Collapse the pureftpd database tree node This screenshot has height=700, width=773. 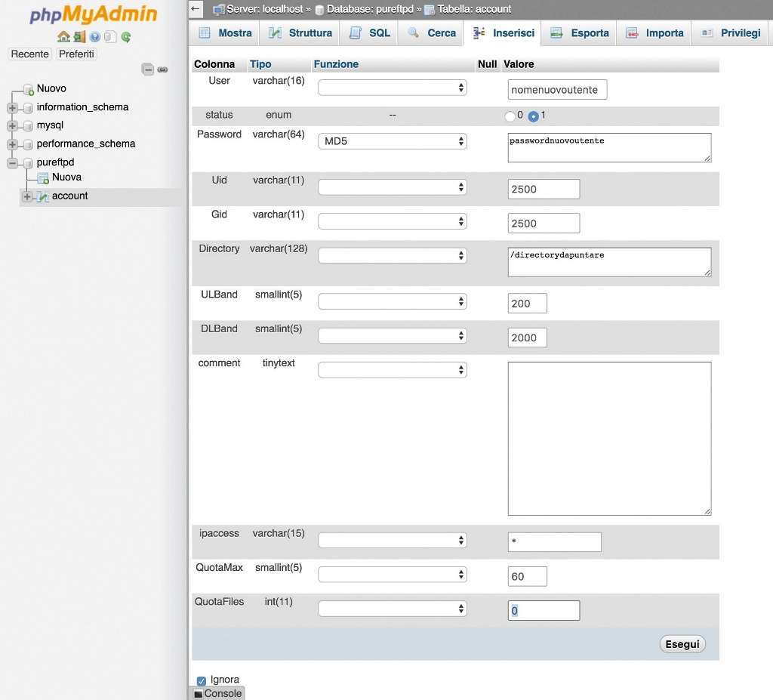(x=12, y=162)
